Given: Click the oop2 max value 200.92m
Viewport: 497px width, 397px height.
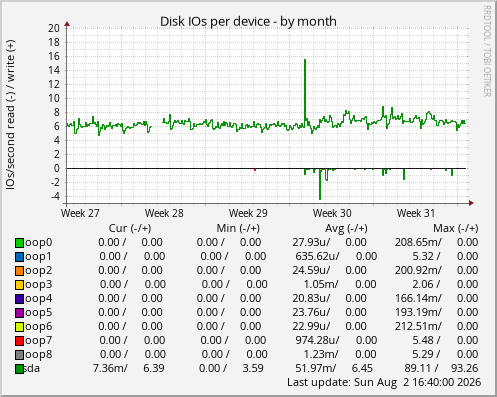Looking at the screenshot, I should click(x=418, y=270).
